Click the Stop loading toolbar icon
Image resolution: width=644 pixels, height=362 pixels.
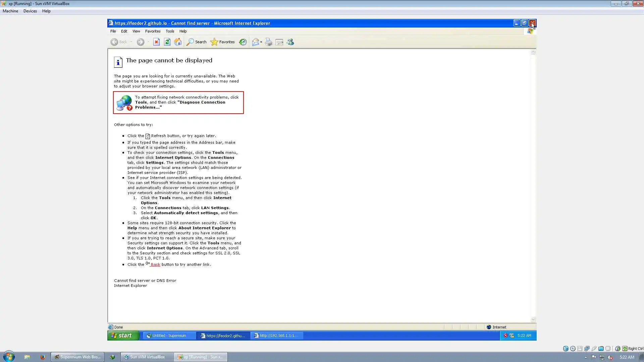(x=156, y=42)
